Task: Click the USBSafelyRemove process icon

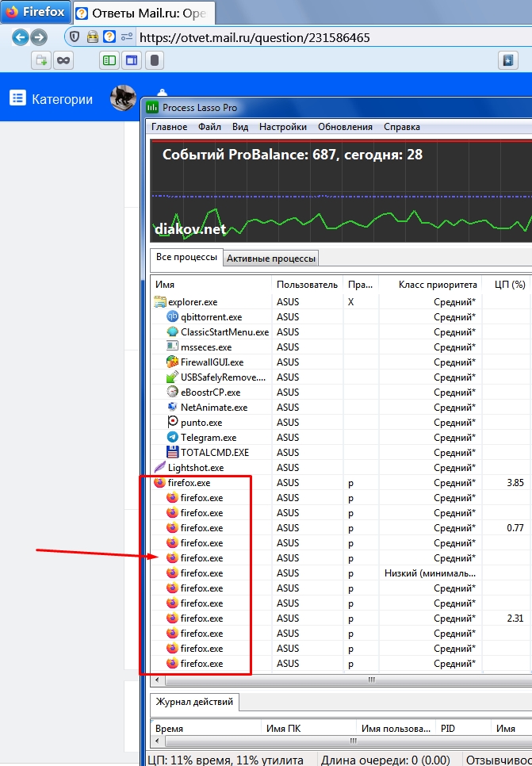Action: 173,377
